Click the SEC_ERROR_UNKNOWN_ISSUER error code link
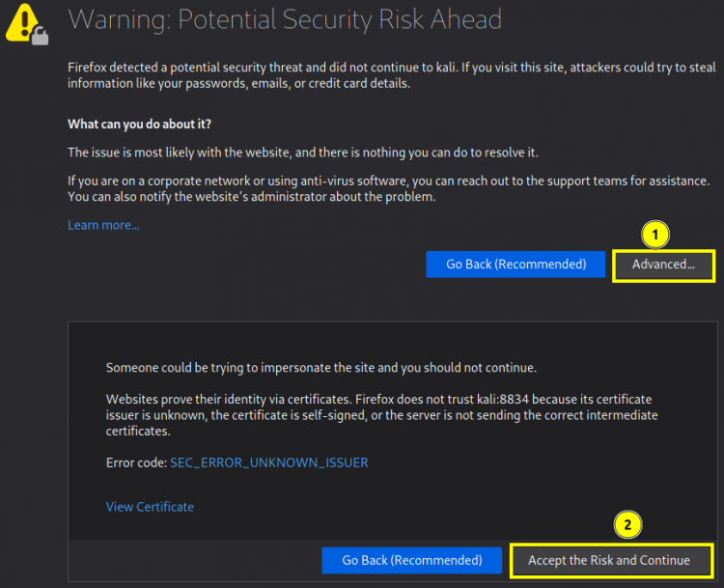The height and width of the screenshot is (588, 724). click(x=269, y=462)
